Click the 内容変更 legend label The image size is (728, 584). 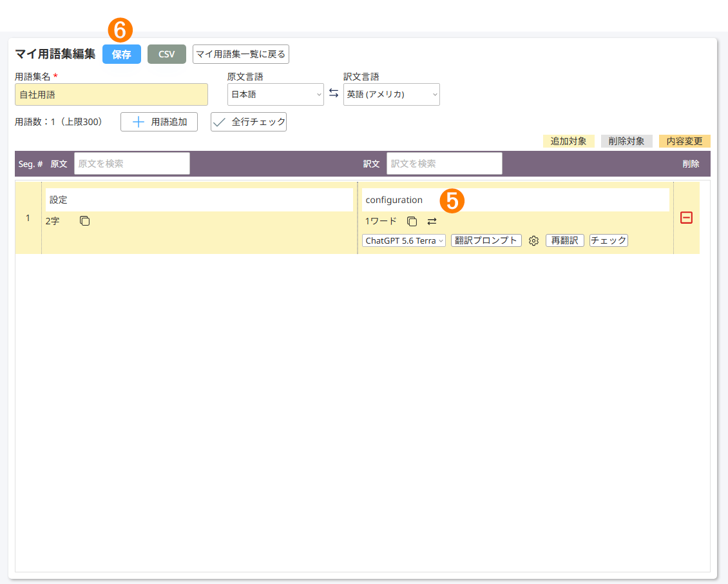tap(684, 141)
